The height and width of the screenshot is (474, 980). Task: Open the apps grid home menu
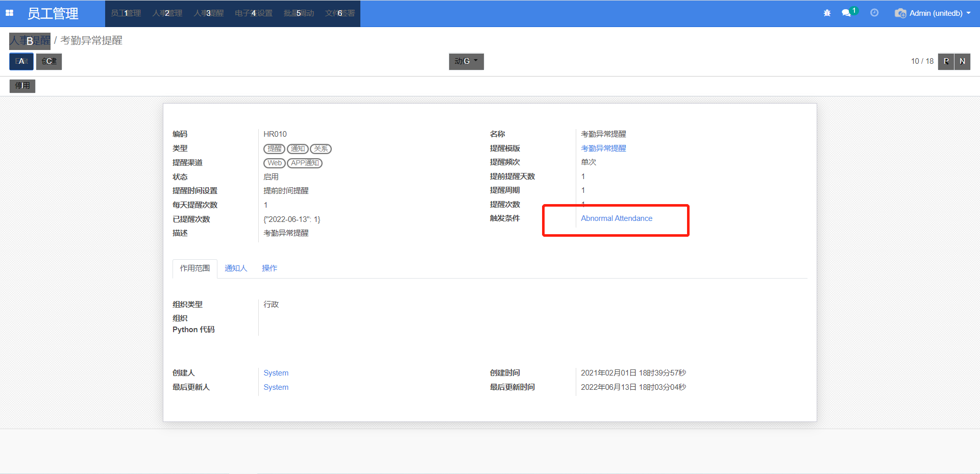9,13
